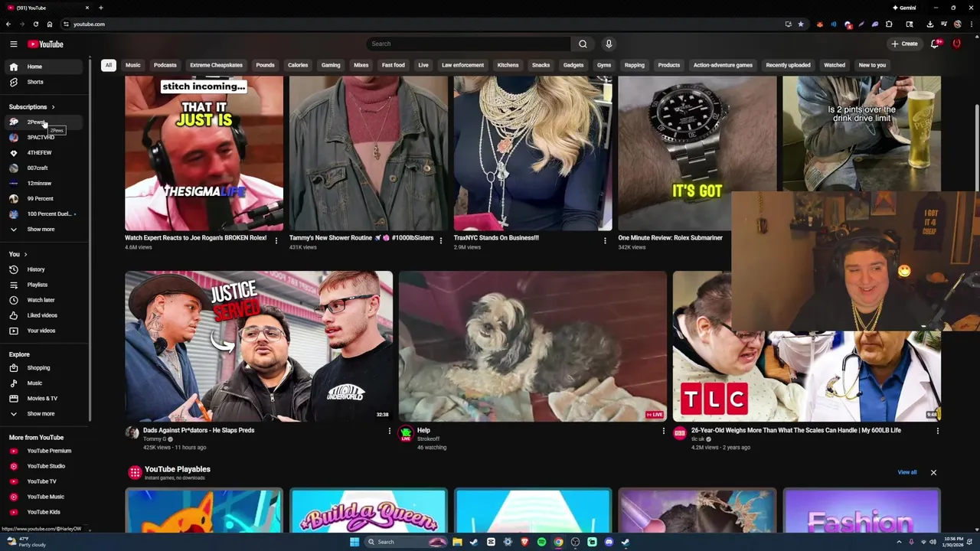Open the Tommy G channel link
Screen dimensions: 980x551
tap(155, 439)
